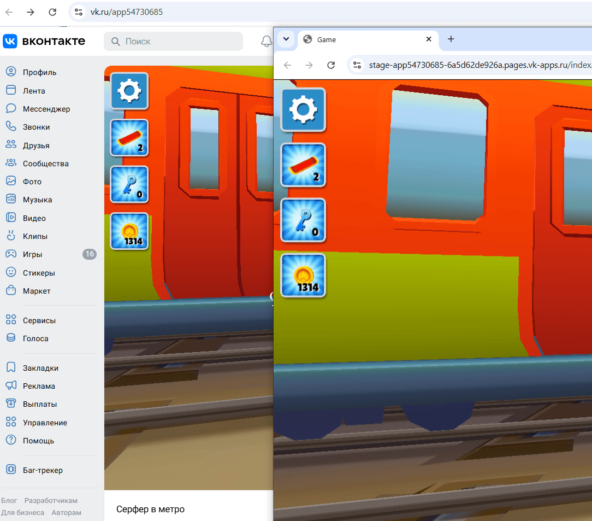Tap coin counter 1314 in VK page game
Image resolution: width=592 pixels, height=521 pixels.
tap(129, 231)
